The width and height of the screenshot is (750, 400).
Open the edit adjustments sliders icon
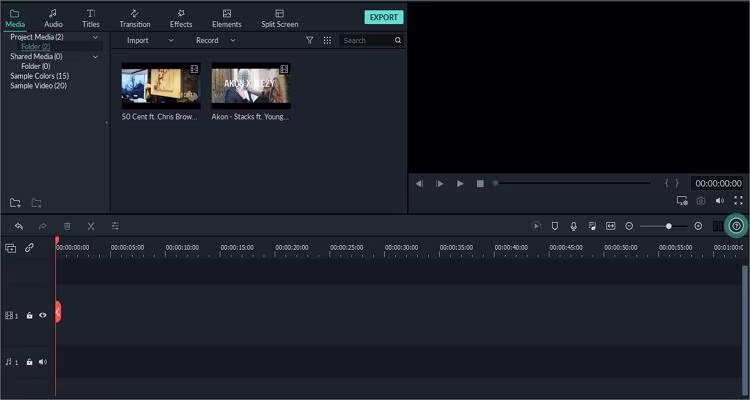click(x=115, y=226)
